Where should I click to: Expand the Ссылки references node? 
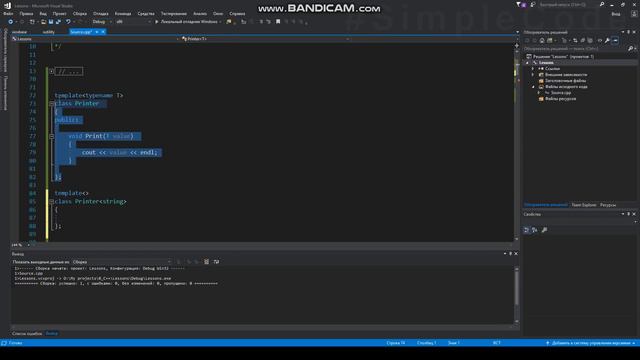(x=533, y=69)
